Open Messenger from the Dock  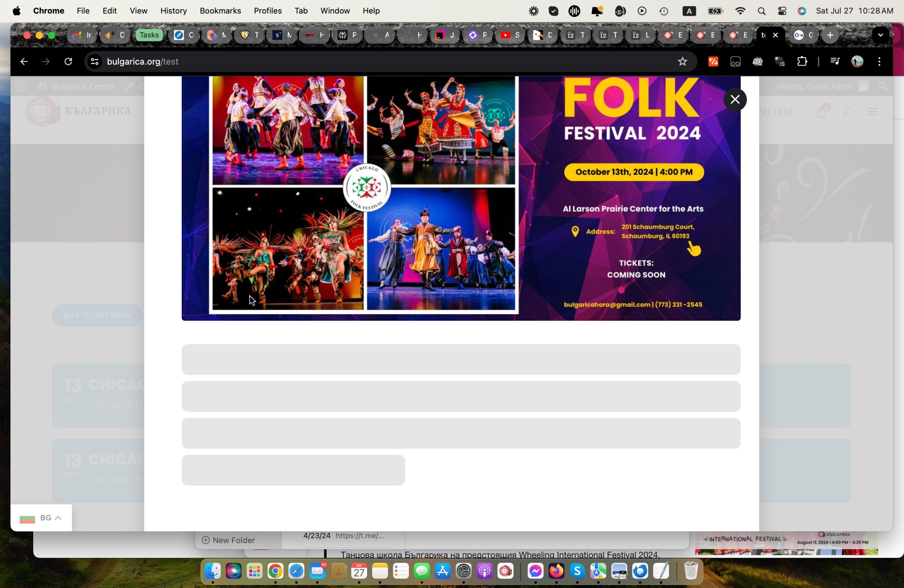tap(536, 571)
